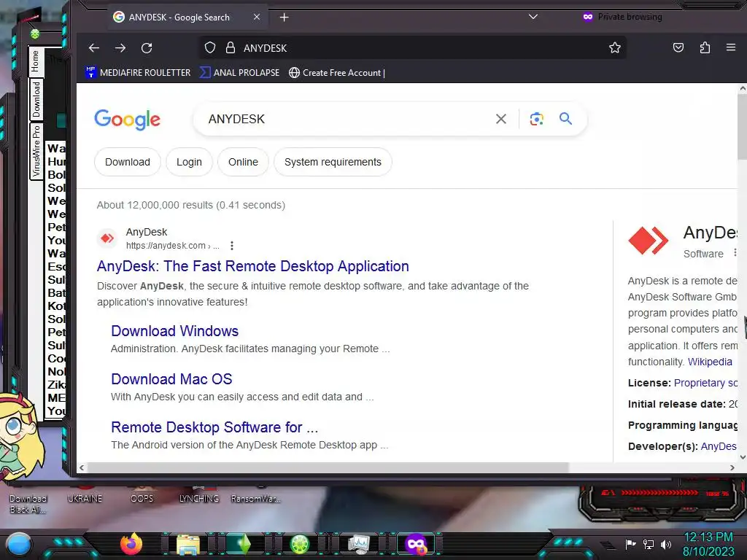747x560 pixels.
Task: Open the Extensions puzzle icon
Action: point(705,47)
